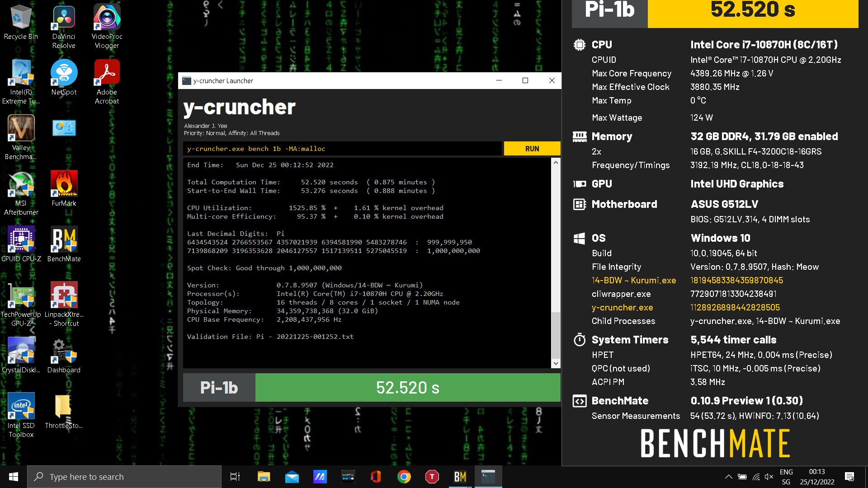This screenshot has height=488, width=868.
Task: Click the green Pi-1b 52.520 s result bar
Action: (408, 388)
